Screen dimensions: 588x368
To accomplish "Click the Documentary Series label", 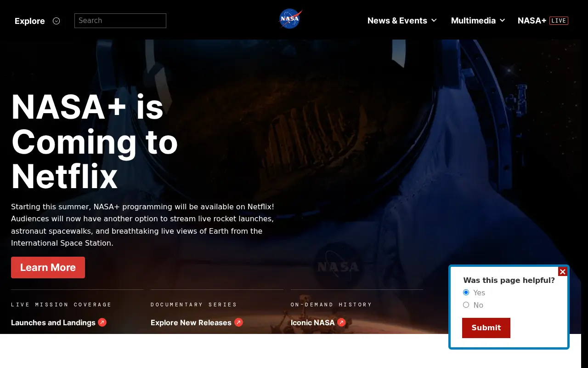I will (194, 305).
